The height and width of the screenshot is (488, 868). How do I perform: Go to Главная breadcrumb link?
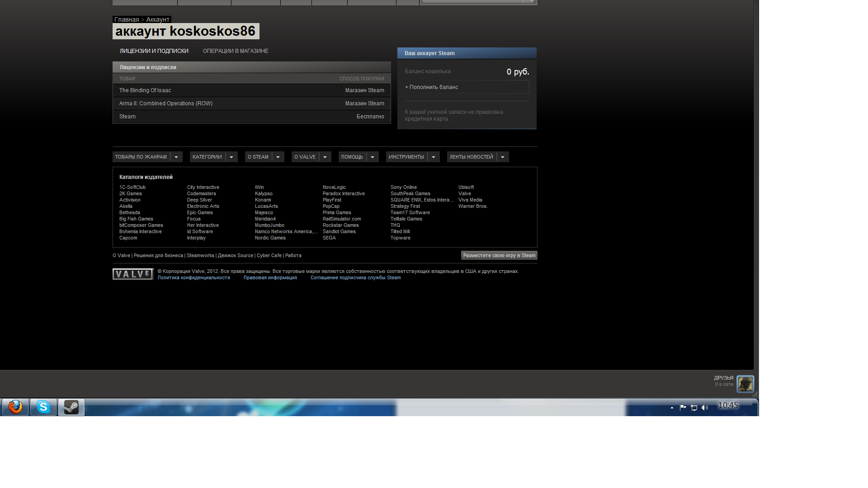[x=127, y=19]
